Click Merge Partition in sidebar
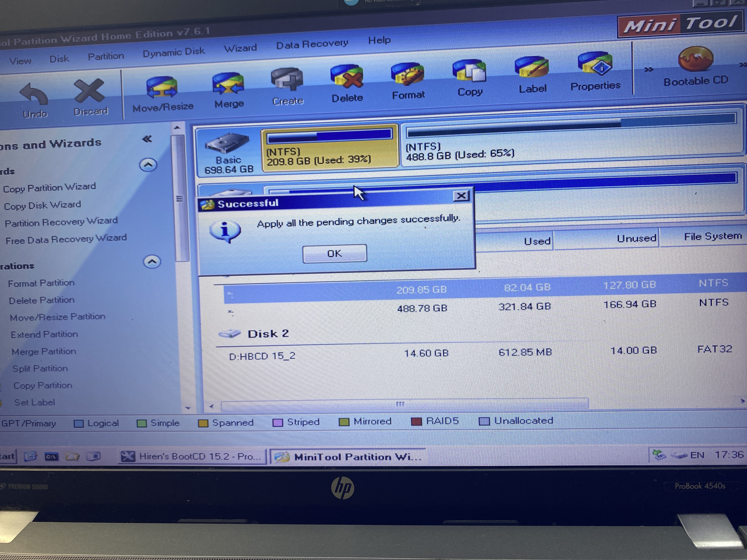This screenshot has height=560, width=747. [44, 352]
